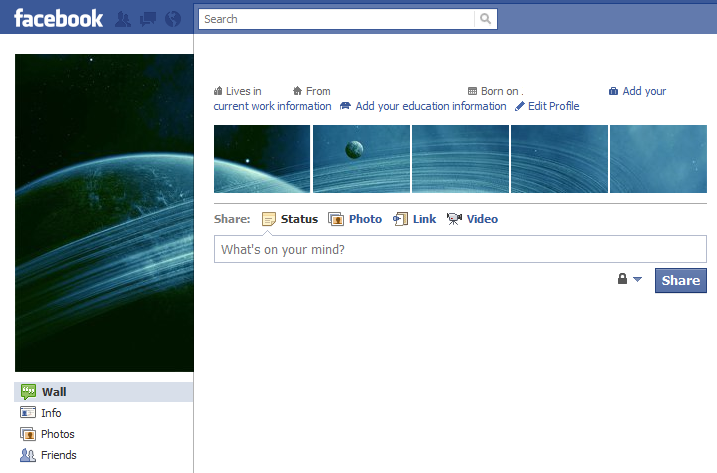The height and width of the screenshot is (473, 717).
Task: Click the sidebar Photos icon
Action: click(28, 434)
